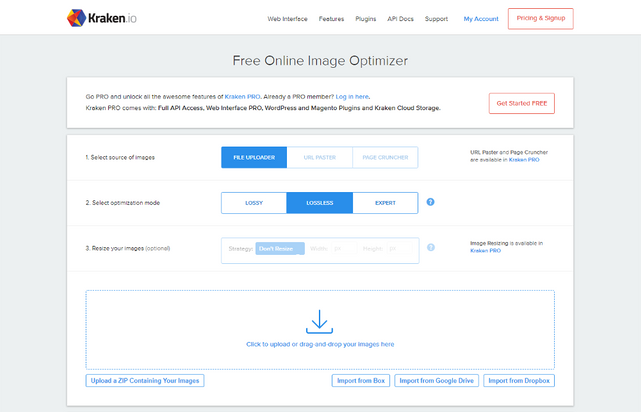641x412 pixels.
Task: Click the resize images help icon
Action: [x=431, y=247]
